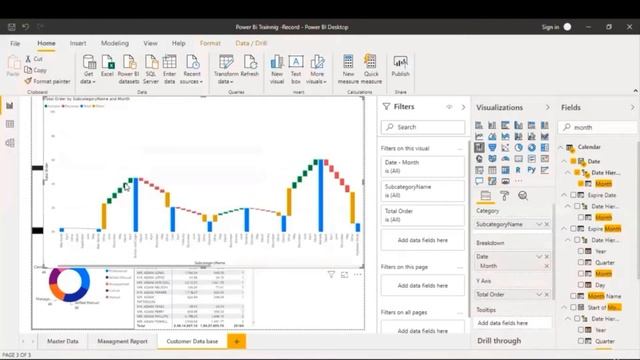Select the treemap visual
The width and height of the screenshot is (640, 360).
(544, 147)
